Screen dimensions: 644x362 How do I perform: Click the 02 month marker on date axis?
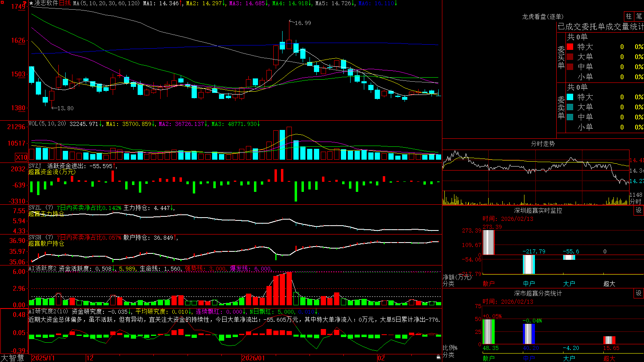click(381, 358)
